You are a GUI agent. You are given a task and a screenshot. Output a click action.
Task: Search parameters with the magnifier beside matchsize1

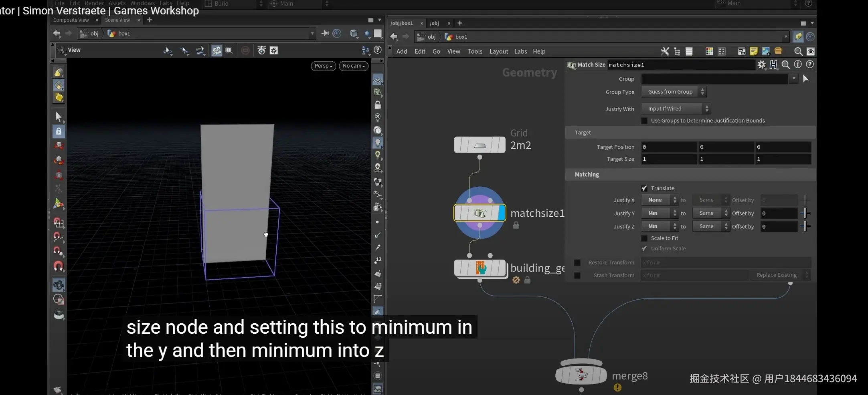(786, 64)
